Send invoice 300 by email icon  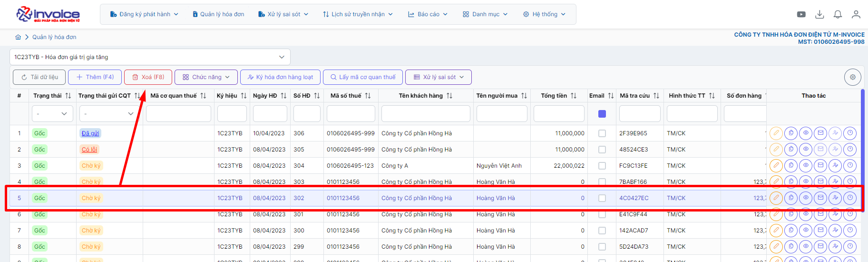point(820,231)
